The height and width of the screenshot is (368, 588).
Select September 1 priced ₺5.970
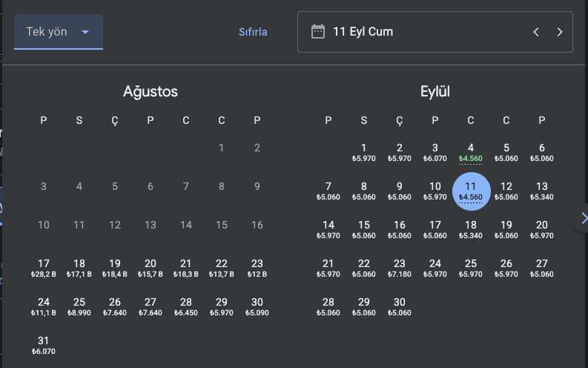click(364, 153)
